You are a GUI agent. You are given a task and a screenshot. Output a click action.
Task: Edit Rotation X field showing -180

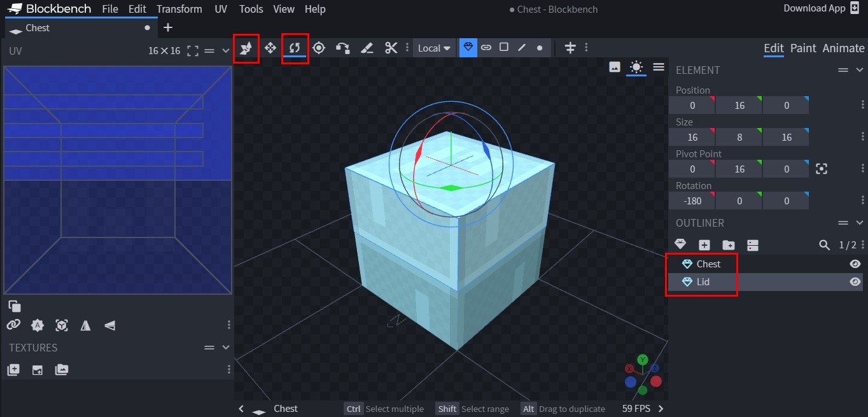point(692,201)
